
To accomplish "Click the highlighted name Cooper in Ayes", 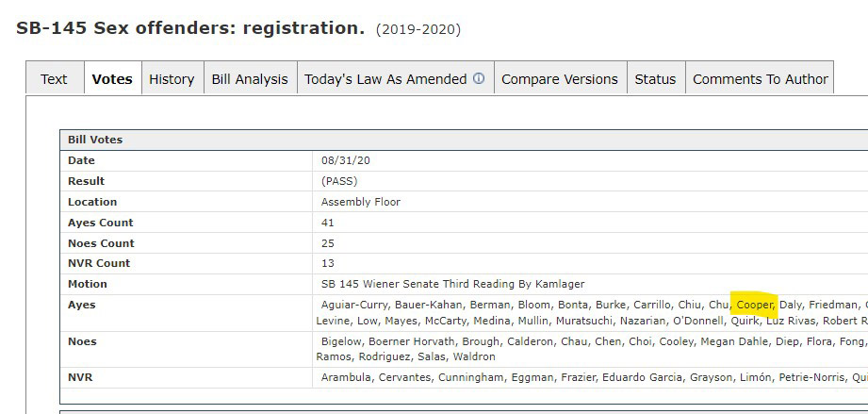I will [755, 305].
